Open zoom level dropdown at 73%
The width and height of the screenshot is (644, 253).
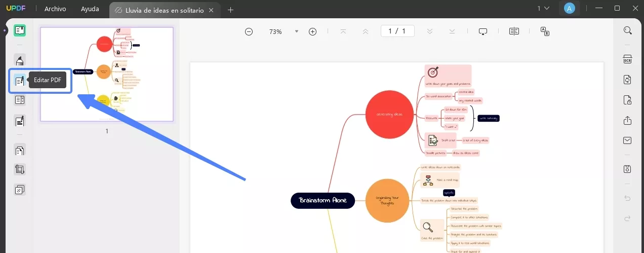click(x=296, y=31)
